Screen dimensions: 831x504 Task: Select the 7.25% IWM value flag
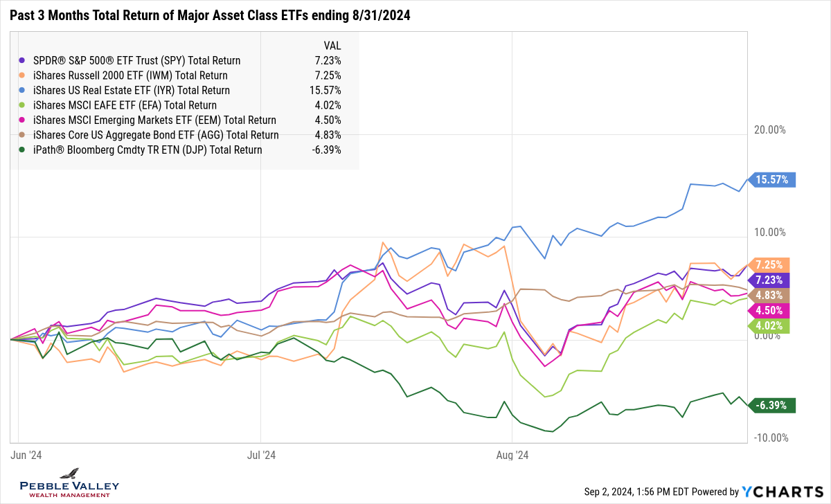coord(771,265)
